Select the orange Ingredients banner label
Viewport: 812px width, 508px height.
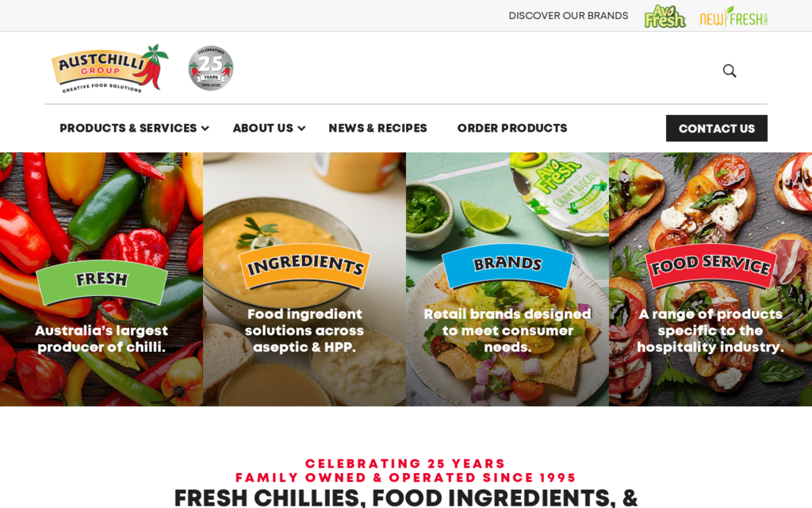(x=304, y=265)
